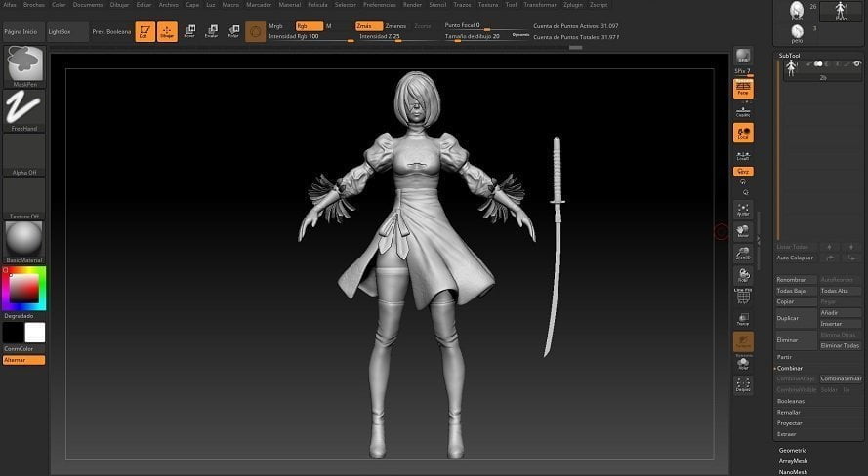Viewport: 868px width, 476px height.
Task: Click the color picker square
Action: [x=23, y=288]
